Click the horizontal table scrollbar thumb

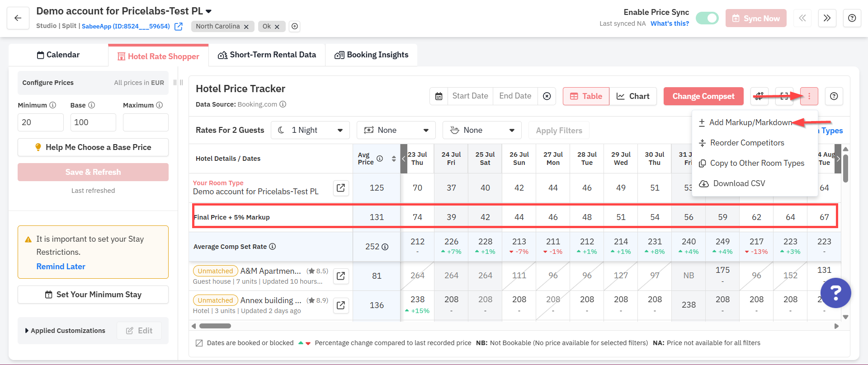pos(215,326)
